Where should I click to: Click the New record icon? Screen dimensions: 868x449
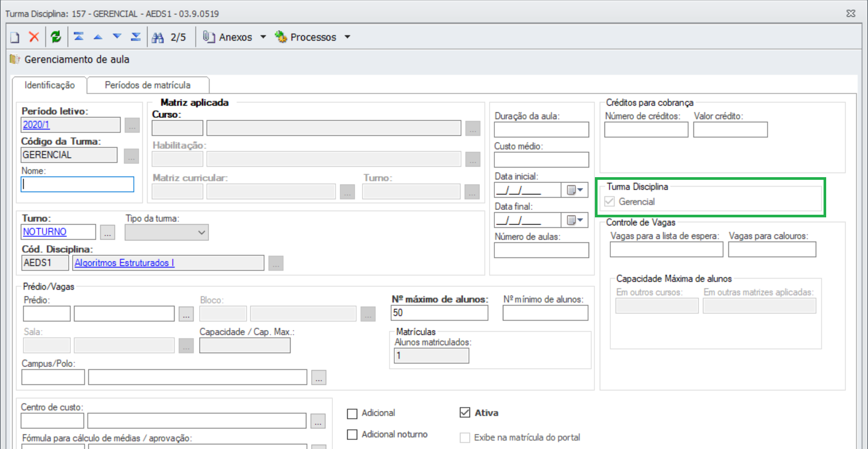tap(15, 37)
